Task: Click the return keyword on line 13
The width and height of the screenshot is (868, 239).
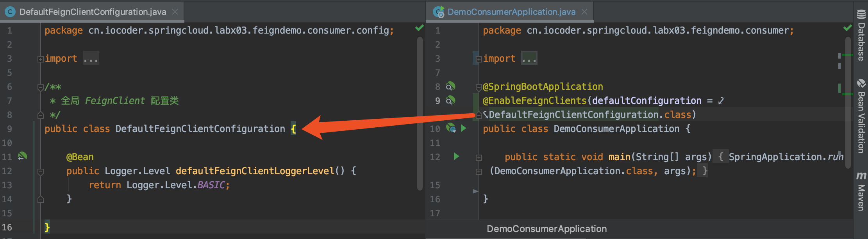Action: point(105,185)
